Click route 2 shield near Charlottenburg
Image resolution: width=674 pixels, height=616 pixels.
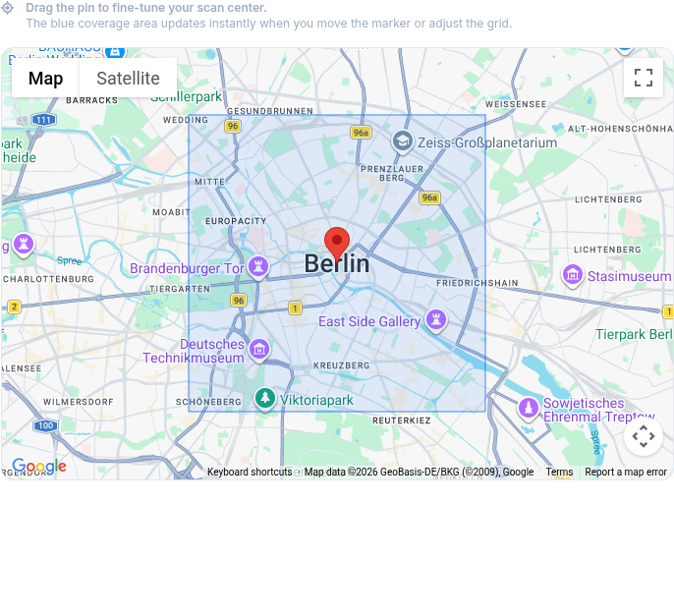pyautogui.click(x=14, y=307)
